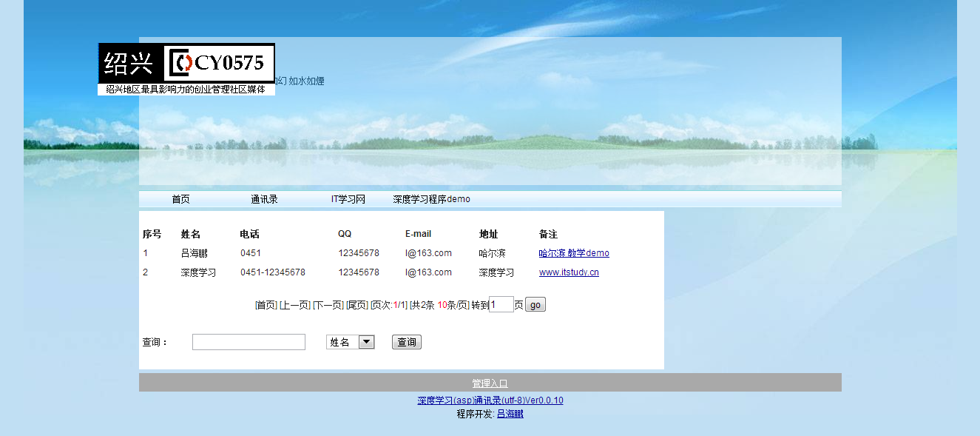Open the 管理入口 admin link

(490, 383)
